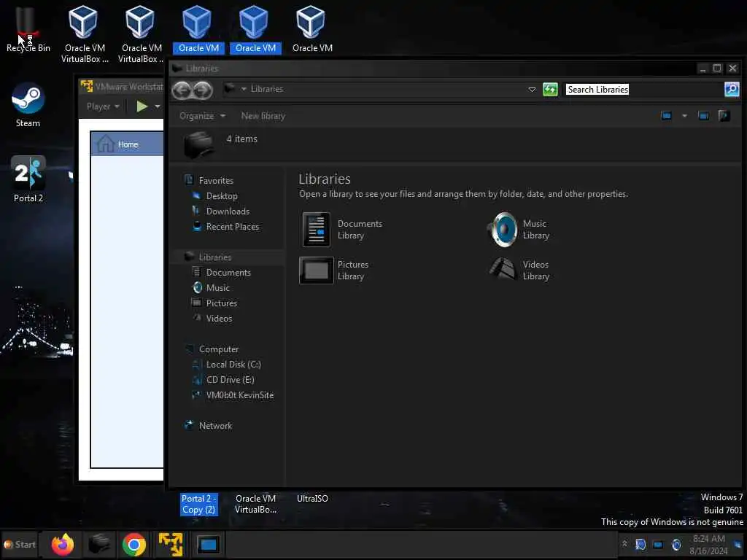Open the Recycle Bin desktop icon
747x560 pixels.
tap(28, 28)
